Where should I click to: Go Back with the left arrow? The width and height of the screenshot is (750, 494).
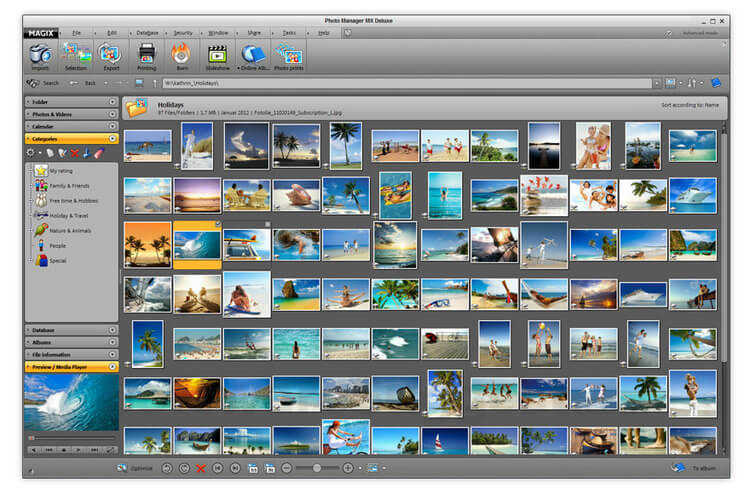coord(74,83)
